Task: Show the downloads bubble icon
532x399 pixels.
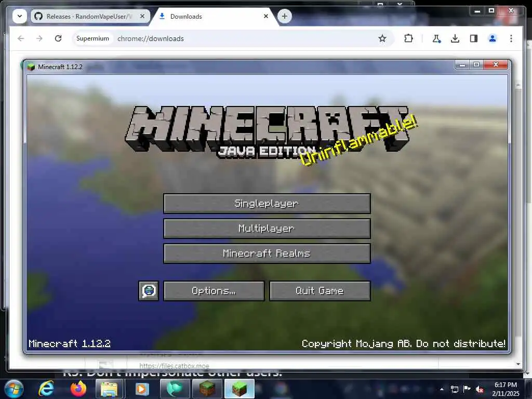Action: [x=455, y=38]
